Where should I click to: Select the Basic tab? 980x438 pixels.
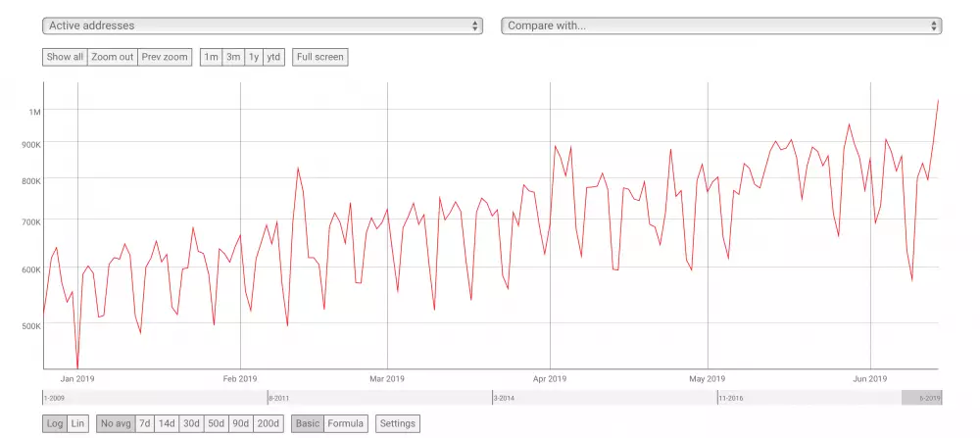[x=308, y=423]
